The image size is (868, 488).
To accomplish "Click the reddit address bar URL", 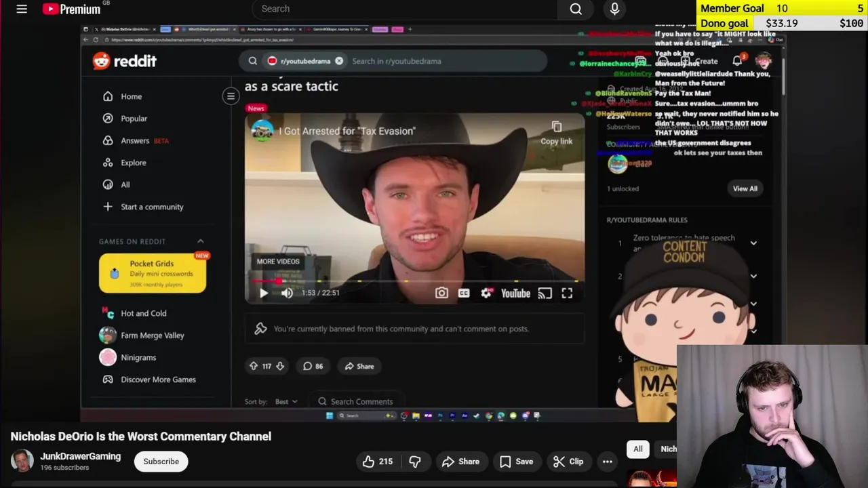I will (x=202, y=40).
